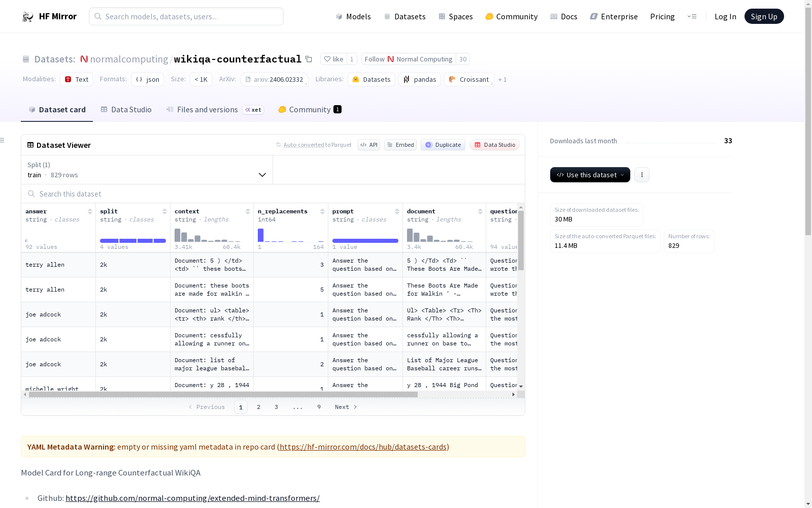The height and width of the screenshot is (508, 812).
Task: Open the Use this dataset dropdown
Action: click(x=590, y=175)
